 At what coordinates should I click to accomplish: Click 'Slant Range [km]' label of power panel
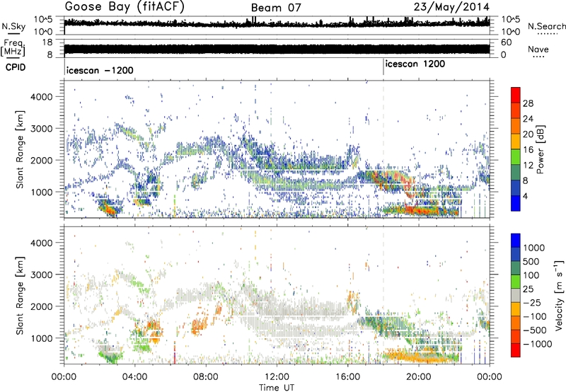20,149
